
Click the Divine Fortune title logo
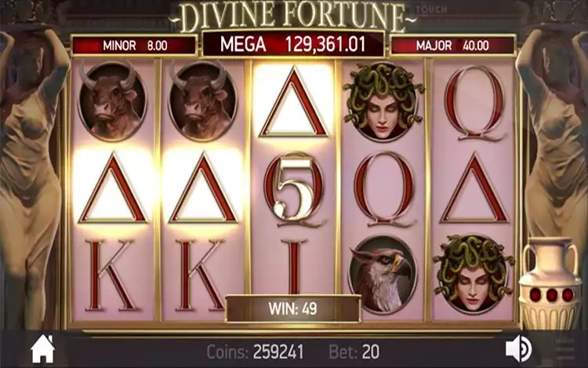click(x=292, y=17)
